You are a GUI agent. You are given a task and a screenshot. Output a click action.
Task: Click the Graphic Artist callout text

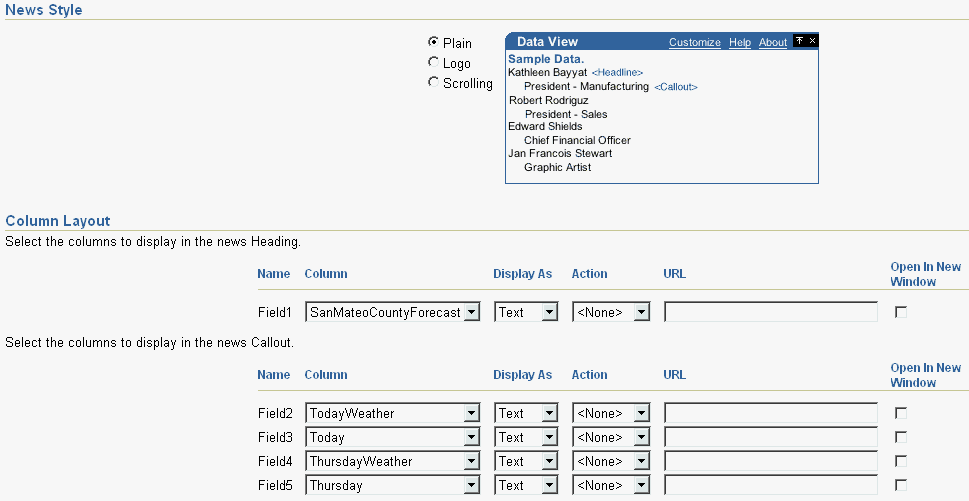(x=557, y=167)
